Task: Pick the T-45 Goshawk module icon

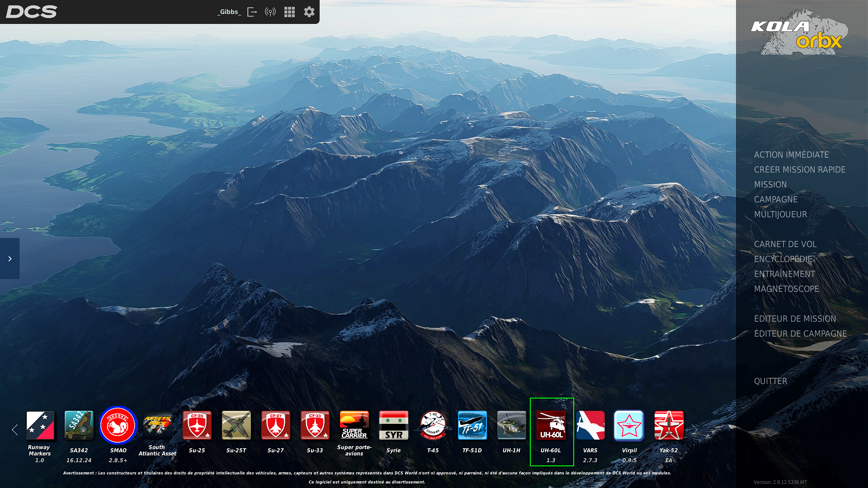Action: click(433, 425)
